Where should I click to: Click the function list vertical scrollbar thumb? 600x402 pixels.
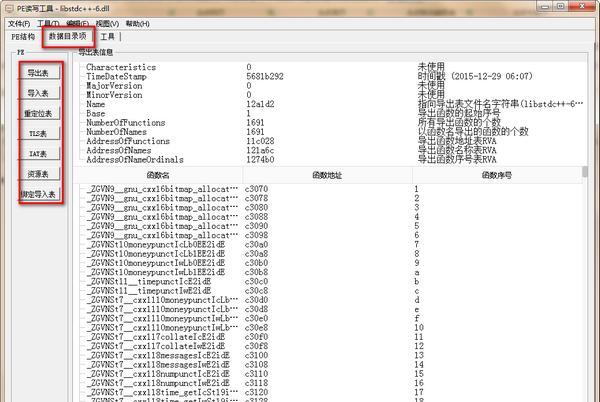pyautogui.click(x=585, y=172)
